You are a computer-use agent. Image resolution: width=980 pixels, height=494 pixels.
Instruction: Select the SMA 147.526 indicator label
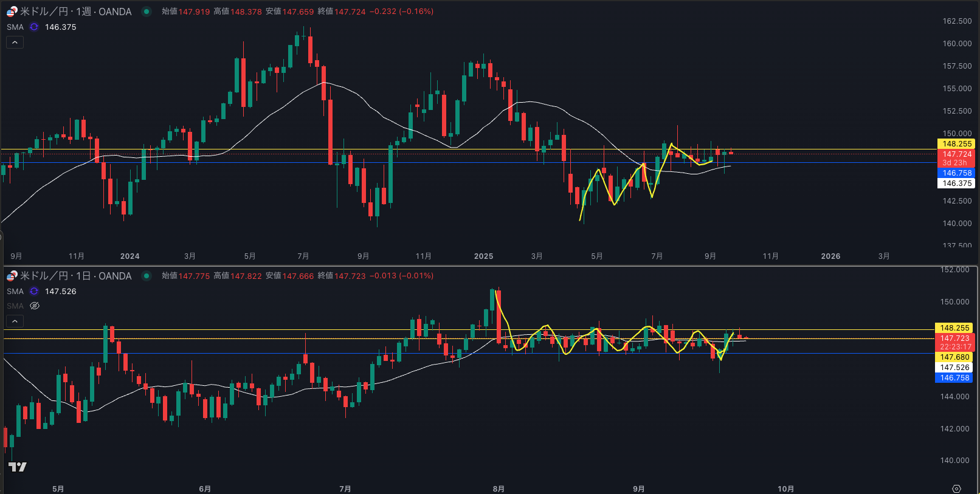click(x=15, y=292)
